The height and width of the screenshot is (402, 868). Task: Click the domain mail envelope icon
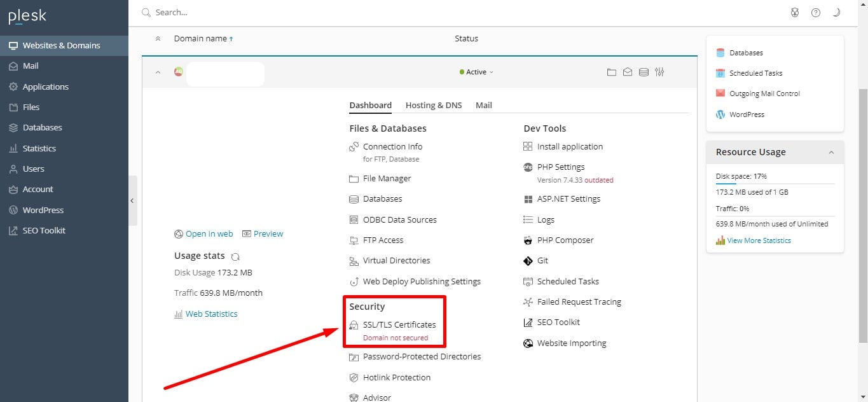coord(628,73)
